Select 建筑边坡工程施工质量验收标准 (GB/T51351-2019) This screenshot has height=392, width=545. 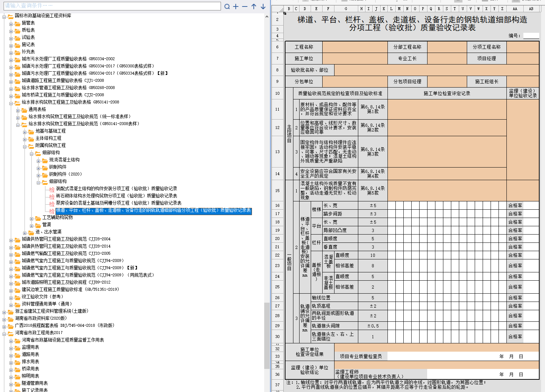pos(70,289)
